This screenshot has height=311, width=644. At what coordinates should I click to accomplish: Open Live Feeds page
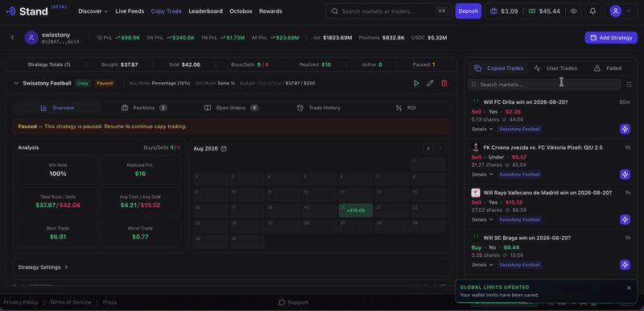[x=130, y=11]
